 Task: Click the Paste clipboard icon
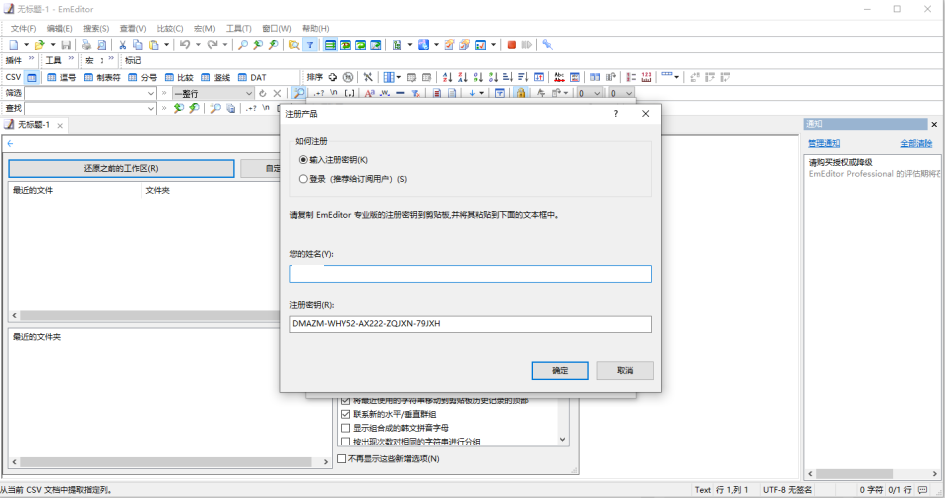(154, 45)
